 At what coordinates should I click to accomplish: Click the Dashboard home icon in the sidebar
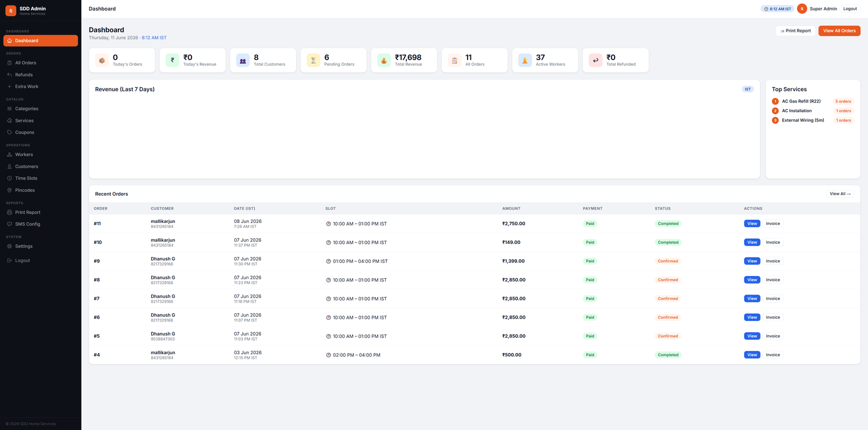coord(9,41)
